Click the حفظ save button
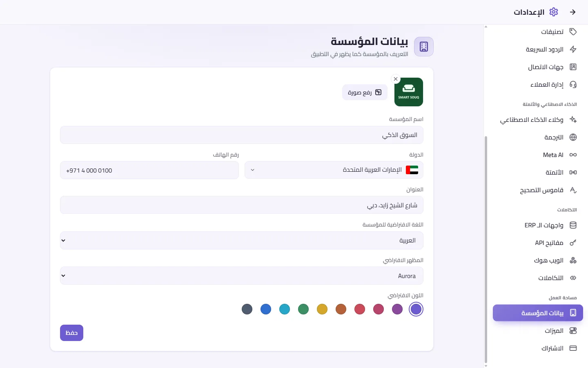The image size is (588, 368). point(71,333)
